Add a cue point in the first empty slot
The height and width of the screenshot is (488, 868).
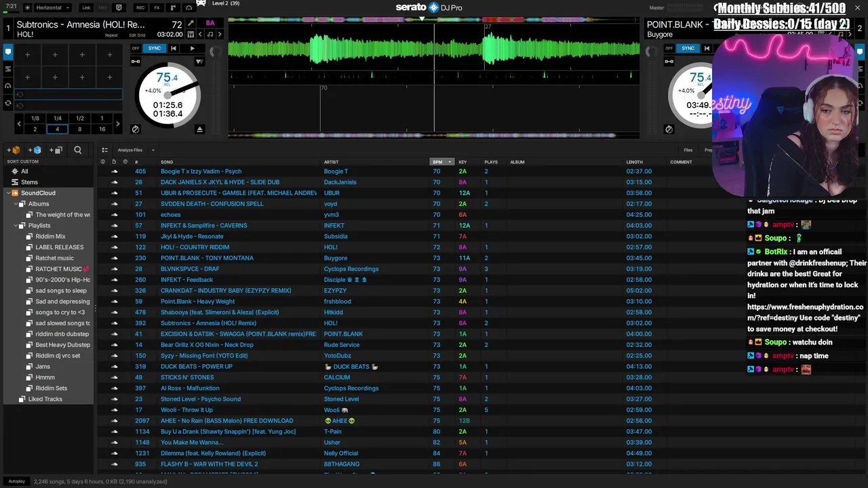click(x=28, y=55)
